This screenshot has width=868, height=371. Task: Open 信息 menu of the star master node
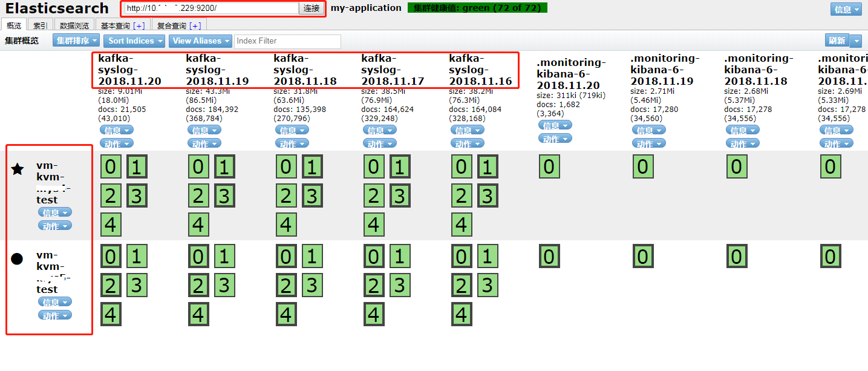point(55,212)
